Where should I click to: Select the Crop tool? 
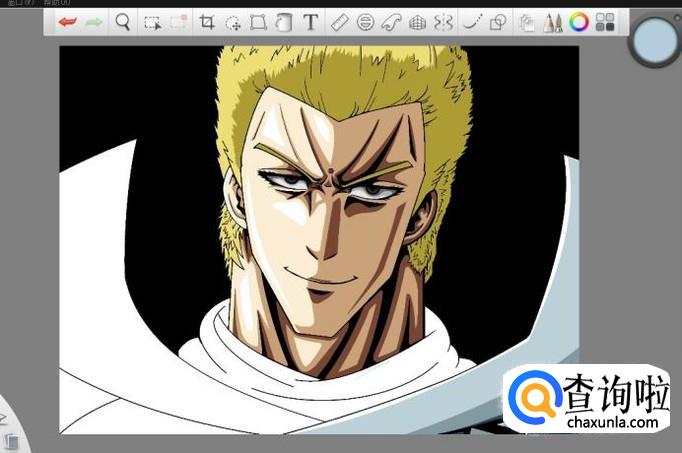[207, 22]
